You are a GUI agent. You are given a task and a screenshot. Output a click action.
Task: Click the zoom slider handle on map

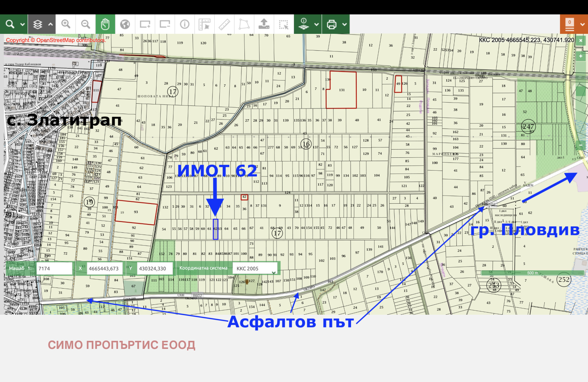[581, 90]
